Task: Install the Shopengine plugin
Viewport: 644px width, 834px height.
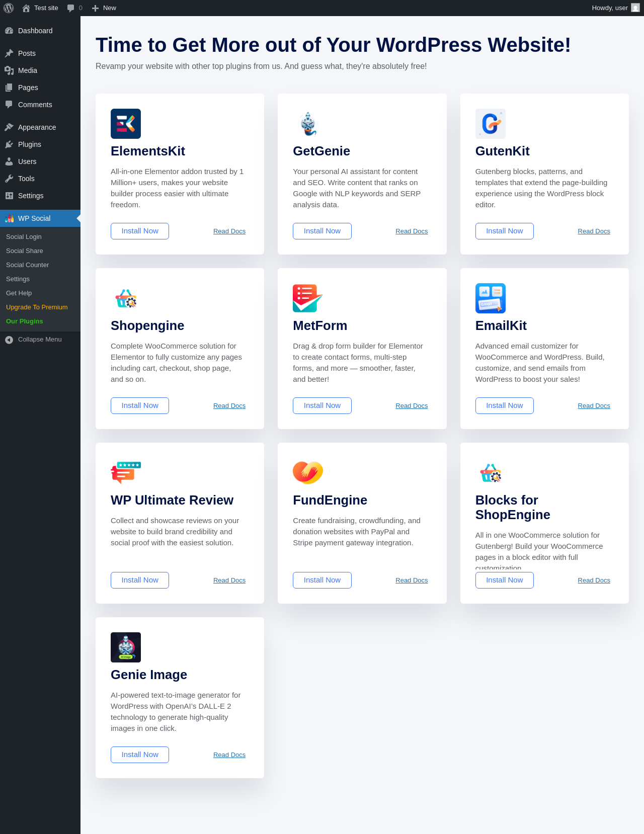Action: [x=140, y=405]
